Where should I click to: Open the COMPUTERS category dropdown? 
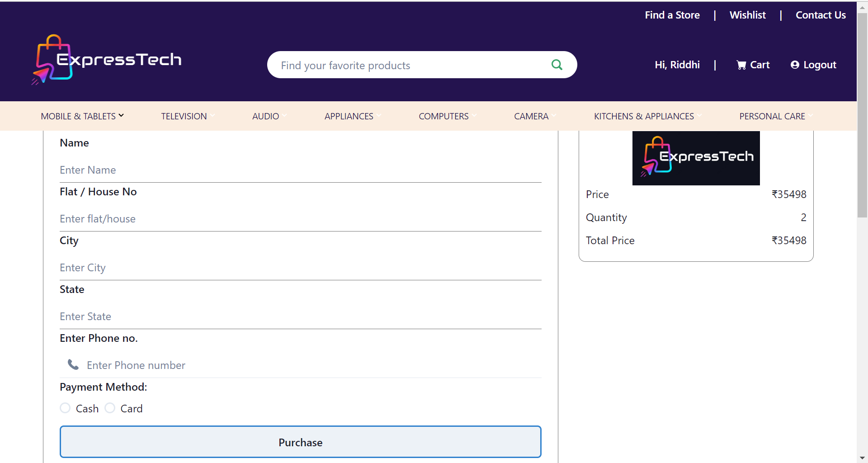[x=443, y=116]
